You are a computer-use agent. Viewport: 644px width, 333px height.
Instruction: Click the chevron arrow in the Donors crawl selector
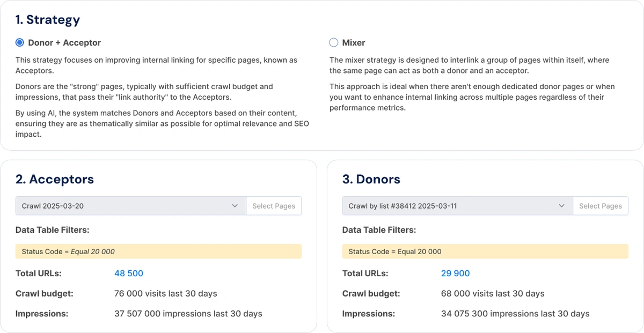[562, 206]
